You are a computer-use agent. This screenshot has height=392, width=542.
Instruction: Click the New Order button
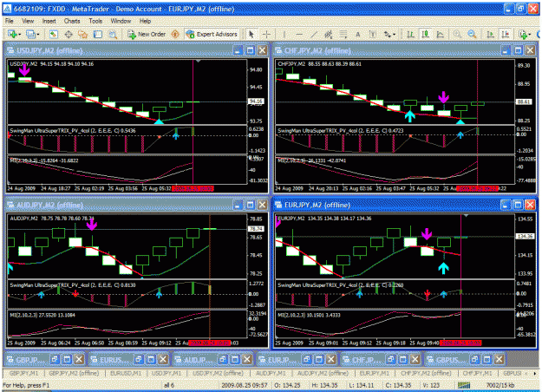click(147, 34)
